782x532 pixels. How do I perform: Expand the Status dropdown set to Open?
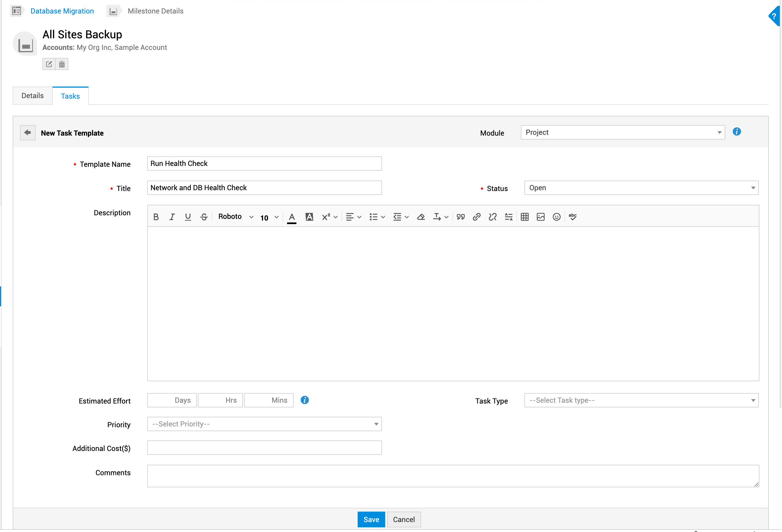click(641, 188)
